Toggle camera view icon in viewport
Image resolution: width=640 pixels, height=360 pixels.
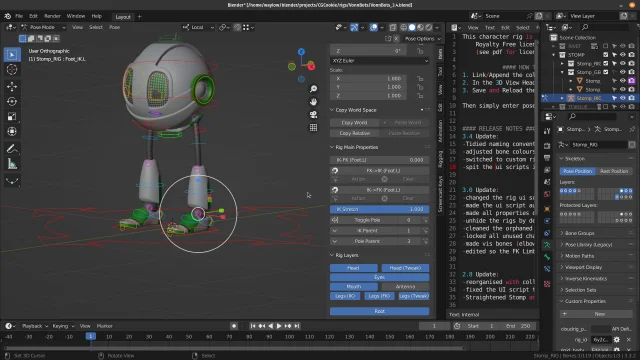click(313, 115)
